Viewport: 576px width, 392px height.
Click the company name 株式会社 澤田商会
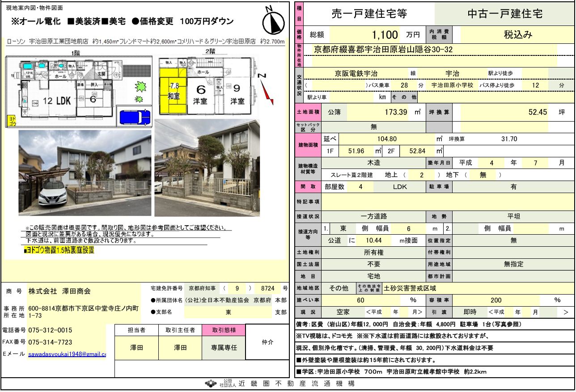point(59,291)
